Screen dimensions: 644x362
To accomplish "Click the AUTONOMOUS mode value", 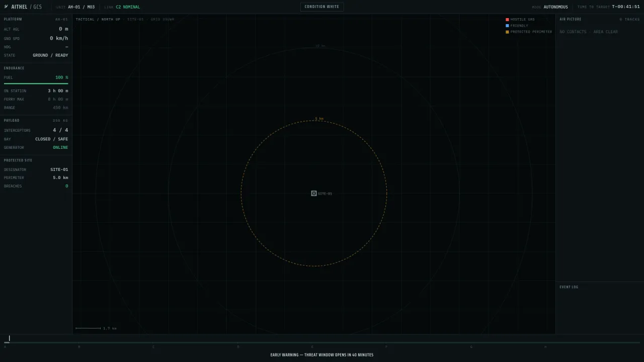I will point(555,7).
